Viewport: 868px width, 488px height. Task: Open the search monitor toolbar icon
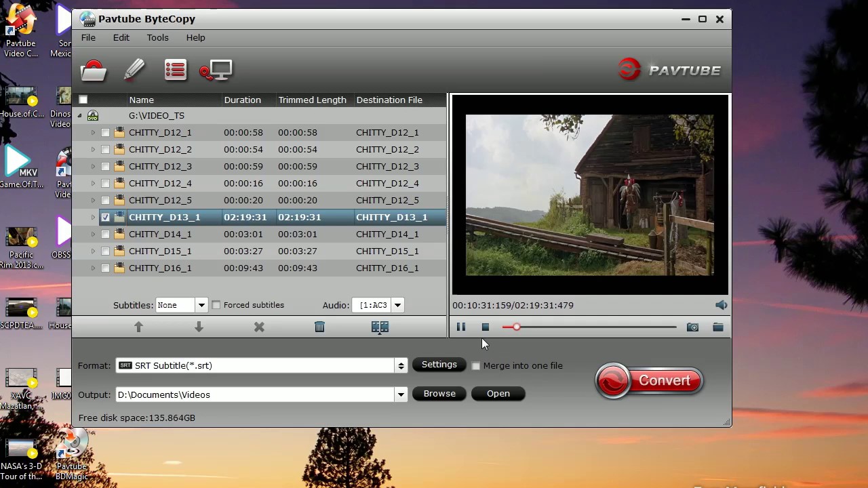(216, 70)
